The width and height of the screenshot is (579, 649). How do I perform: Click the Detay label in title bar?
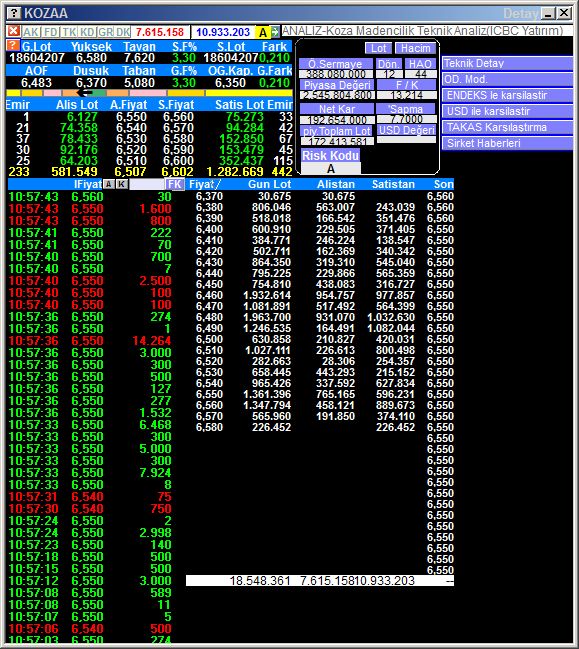pyautogui.click(x=521, y=14)
